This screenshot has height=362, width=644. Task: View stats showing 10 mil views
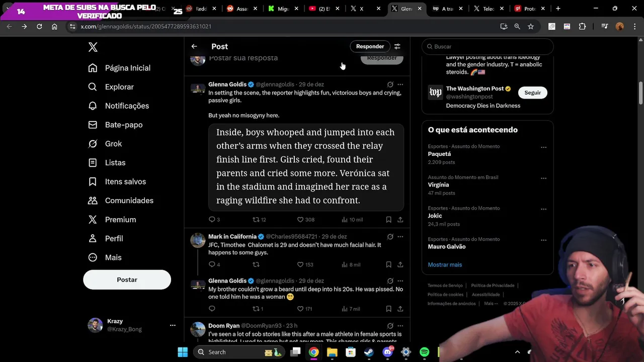352,220
